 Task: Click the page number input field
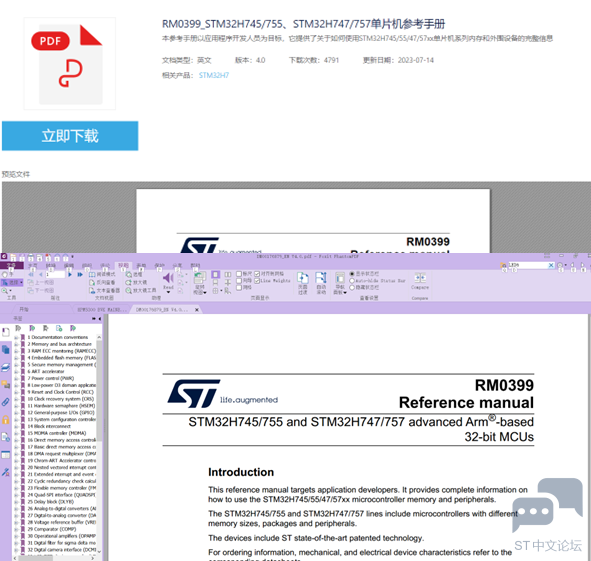[x=55, y=274]
